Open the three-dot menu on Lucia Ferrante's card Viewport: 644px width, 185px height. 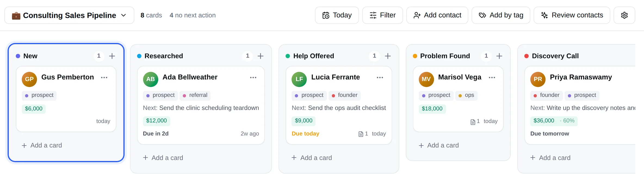point(380,78)
